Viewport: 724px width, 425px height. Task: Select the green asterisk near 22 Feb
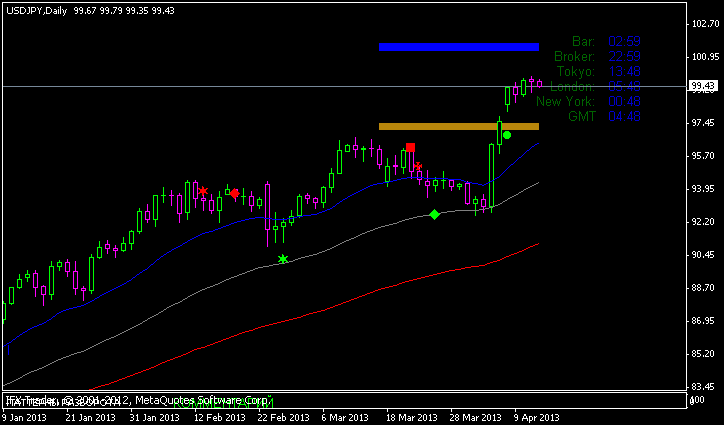click(x=283, y=260)
